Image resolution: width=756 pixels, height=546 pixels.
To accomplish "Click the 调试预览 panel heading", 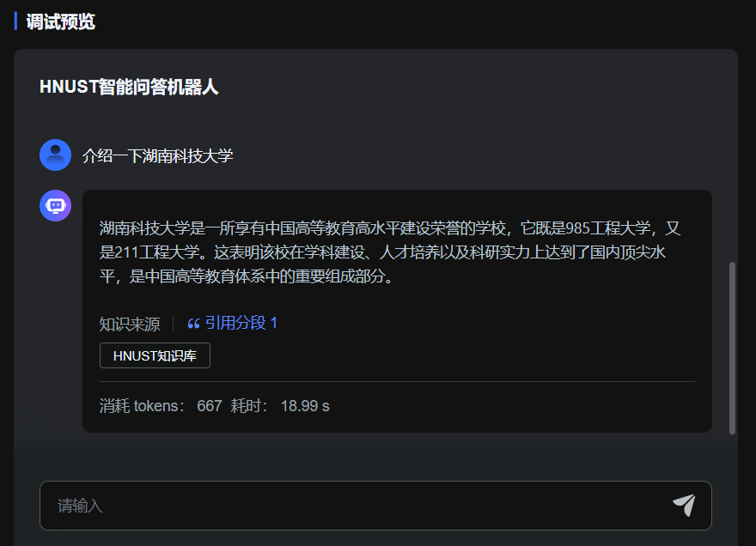I will pyautogui.click(x=60, y=21).
